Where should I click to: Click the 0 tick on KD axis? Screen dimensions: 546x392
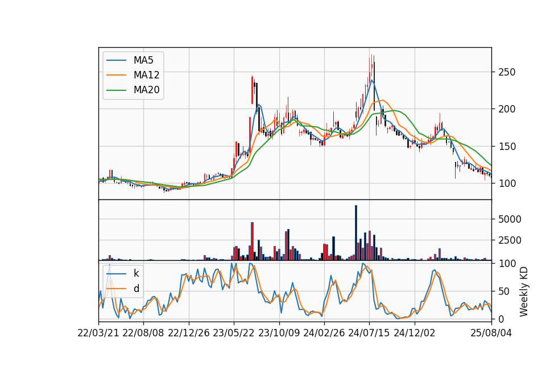point(502,319)
